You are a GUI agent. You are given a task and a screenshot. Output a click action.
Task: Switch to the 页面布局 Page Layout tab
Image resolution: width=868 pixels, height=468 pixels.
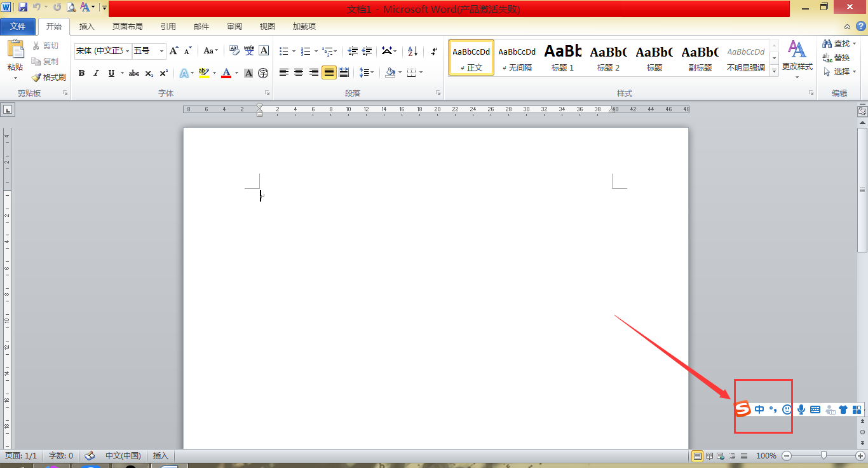tap(128, 26)
